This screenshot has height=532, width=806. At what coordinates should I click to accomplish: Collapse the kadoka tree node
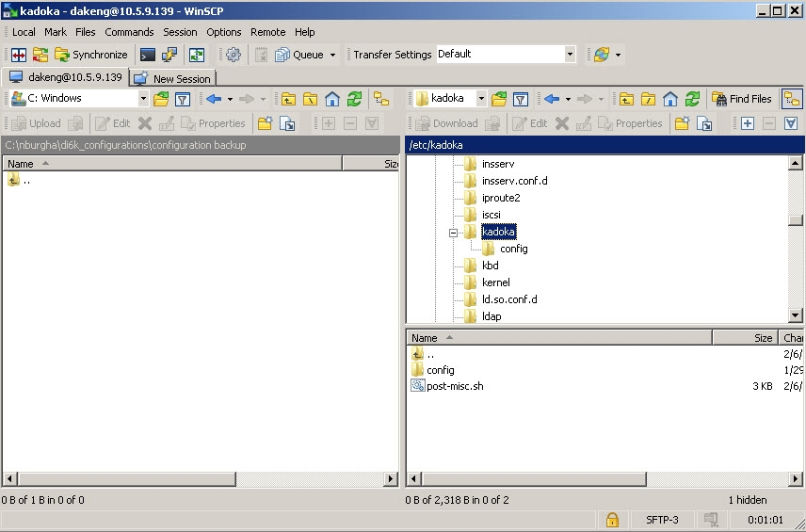click(453, 233)
